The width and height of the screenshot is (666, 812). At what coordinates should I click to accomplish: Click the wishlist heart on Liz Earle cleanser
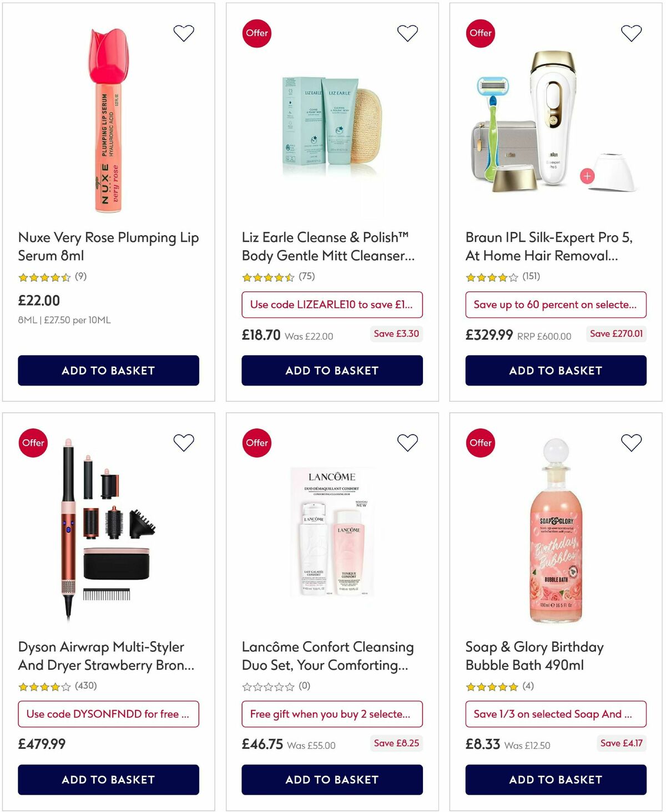click(407, 32)
